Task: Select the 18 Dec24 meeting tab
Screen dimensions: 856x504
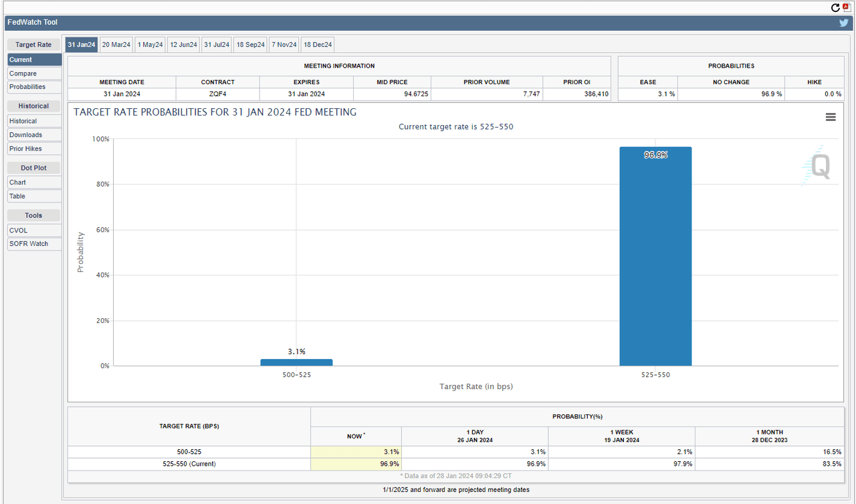Action: pyautogui.click(x=318, y=45)
